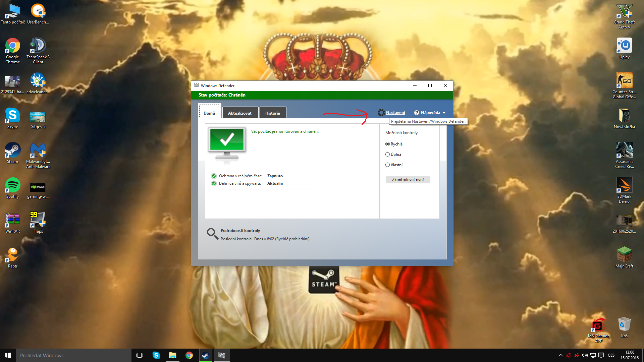Screen dimensions: 644x362
Task: Open the Grand Theft Auto V shortcut
Action: tap(624, 11)
